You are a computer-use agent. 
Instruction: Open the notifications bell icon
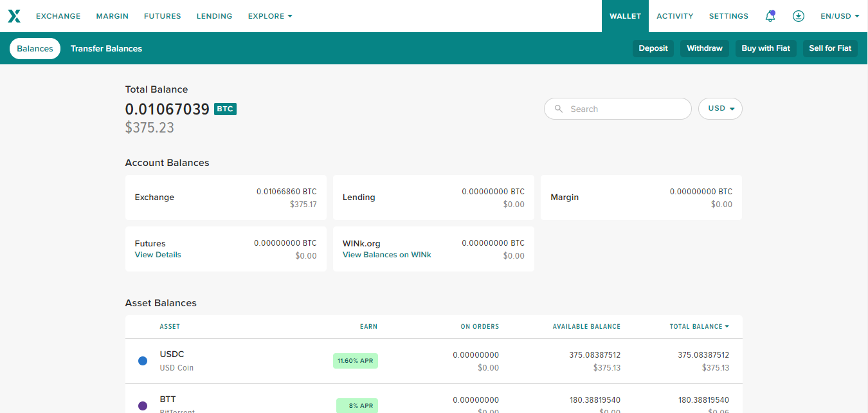(770, 16)
